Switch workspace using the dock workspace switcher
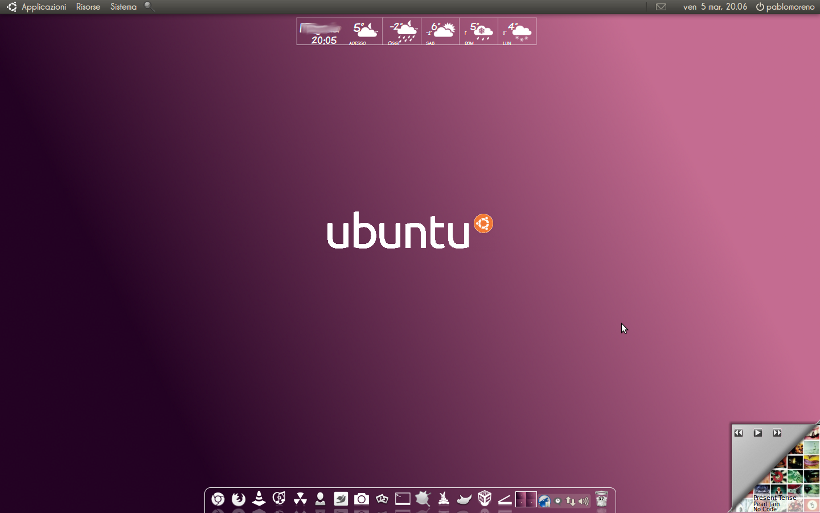This screenshot has width=820, height=513. tap(526, 499)
